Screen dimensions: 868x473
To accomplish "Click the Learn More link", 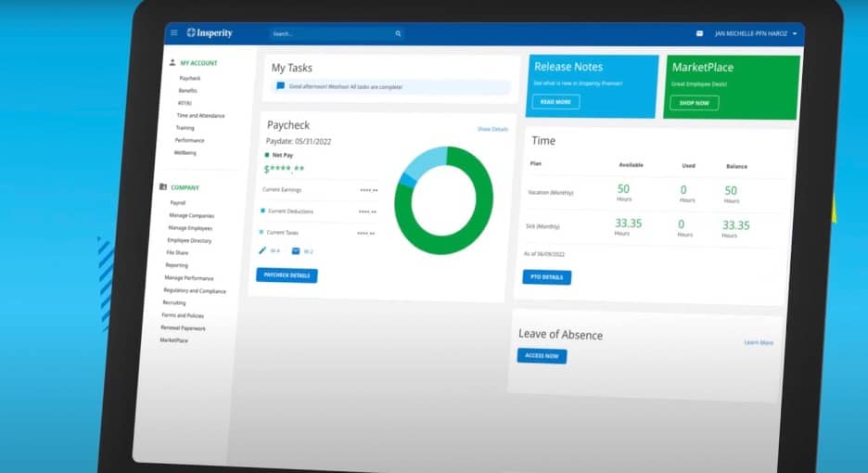I will [758, 342].
